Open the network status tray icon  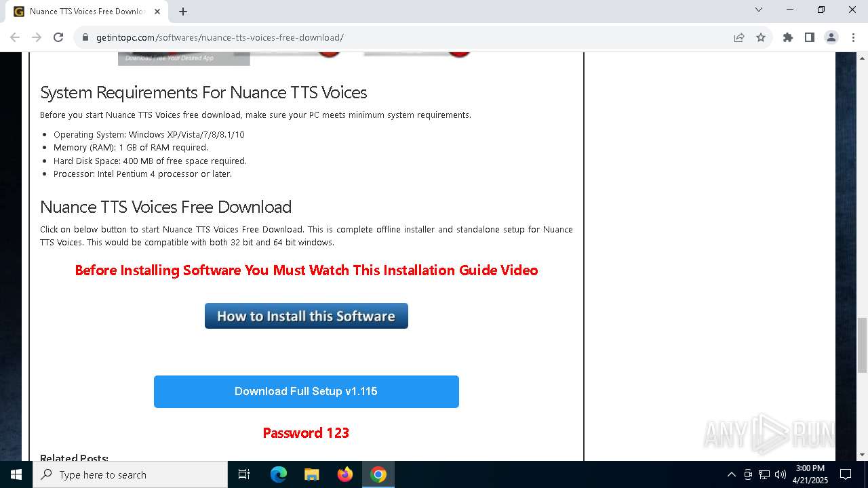click(x=764, y=474)
